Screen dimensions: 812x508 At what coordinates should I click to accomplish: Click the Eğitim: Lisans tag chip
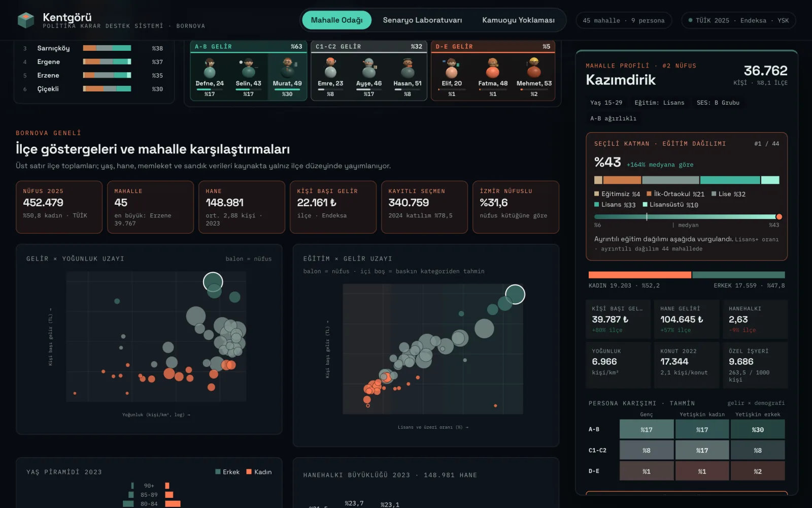pos(659,103)
